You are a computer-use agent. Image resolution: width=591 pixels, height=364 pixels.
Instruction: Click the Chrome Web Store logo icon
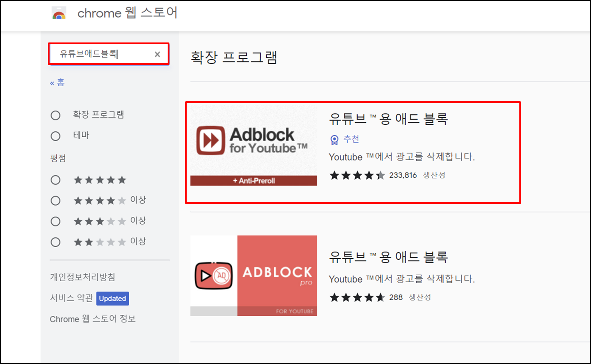click(x=59, y=13)
